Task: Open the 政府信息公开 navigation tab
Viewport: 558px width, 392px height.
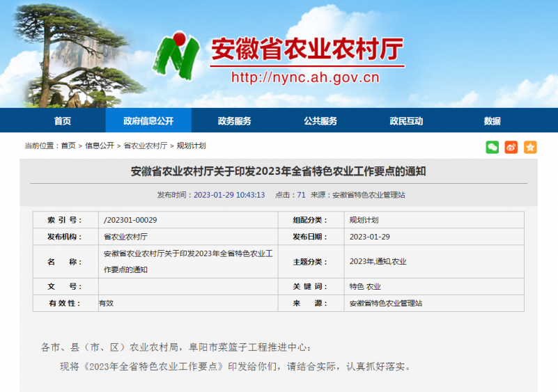Action: point(148,121)
